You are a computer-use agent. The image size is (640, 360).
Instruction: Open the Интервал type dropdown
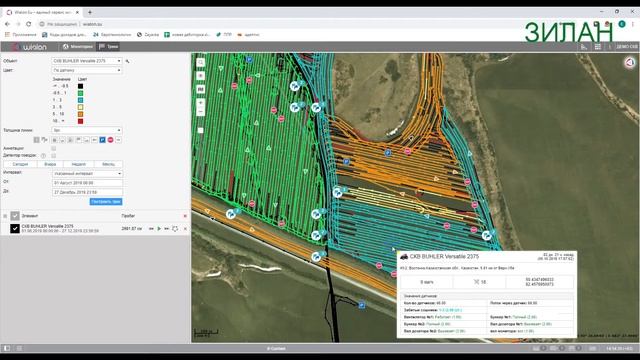coord(87,173)
